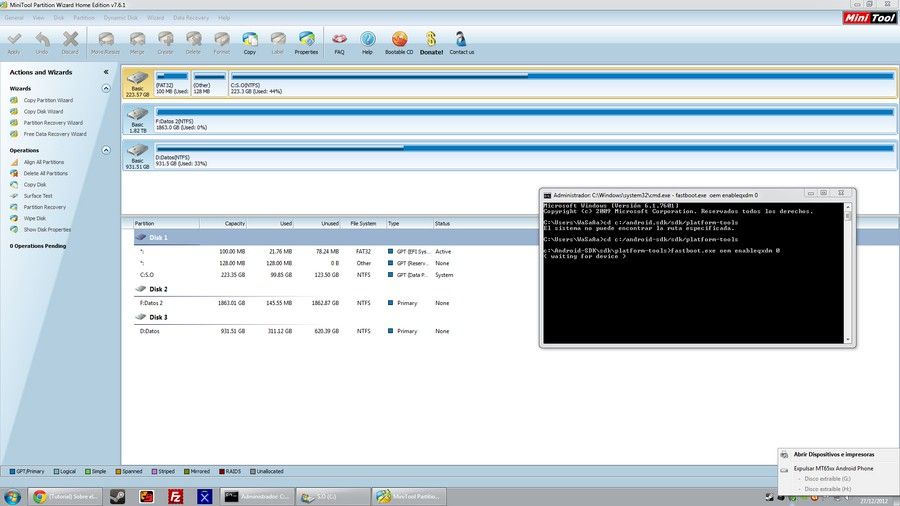
Task: Click Expulsar MT65xx Android Phone entry
Action: click(x=833, y=469)
